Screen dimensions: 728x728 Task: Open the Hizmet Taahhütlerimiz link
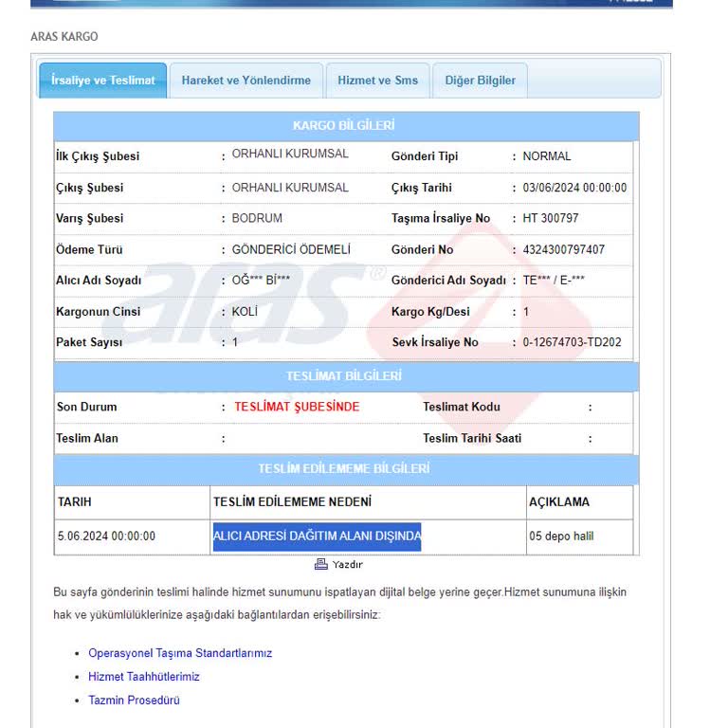click(144, 677)
